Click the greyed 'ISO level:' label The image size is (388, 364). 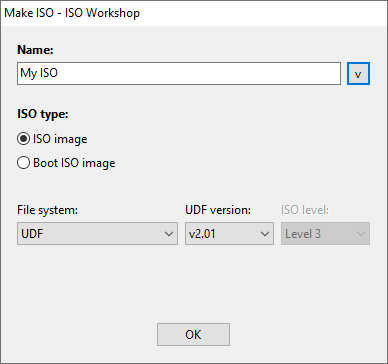(x=305, y=210)
